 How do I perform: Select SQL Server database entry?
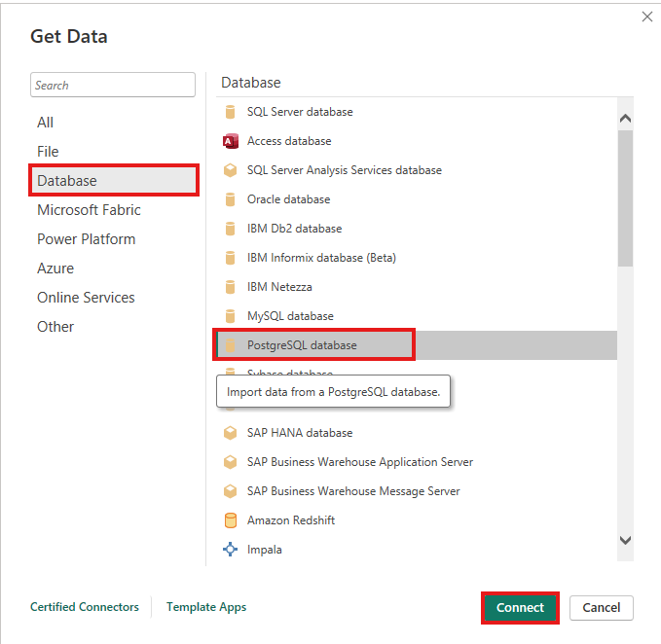tap(417, 112)
